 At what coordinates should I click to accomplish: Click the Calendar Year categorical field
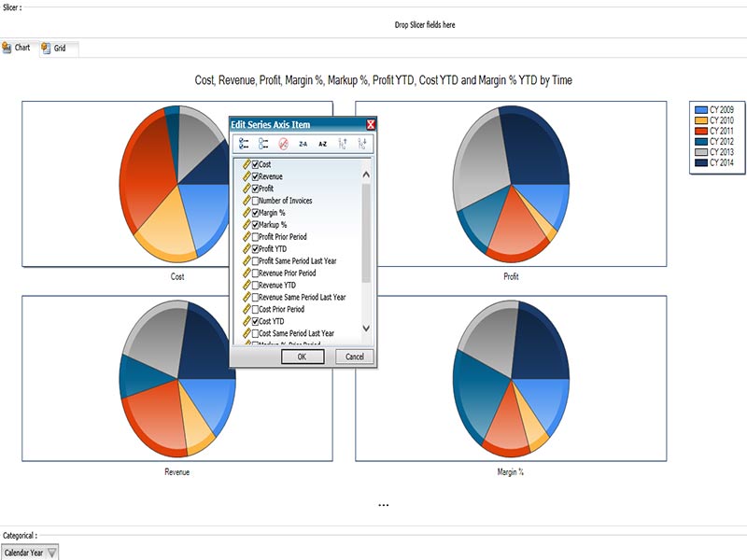pos(30,553)
